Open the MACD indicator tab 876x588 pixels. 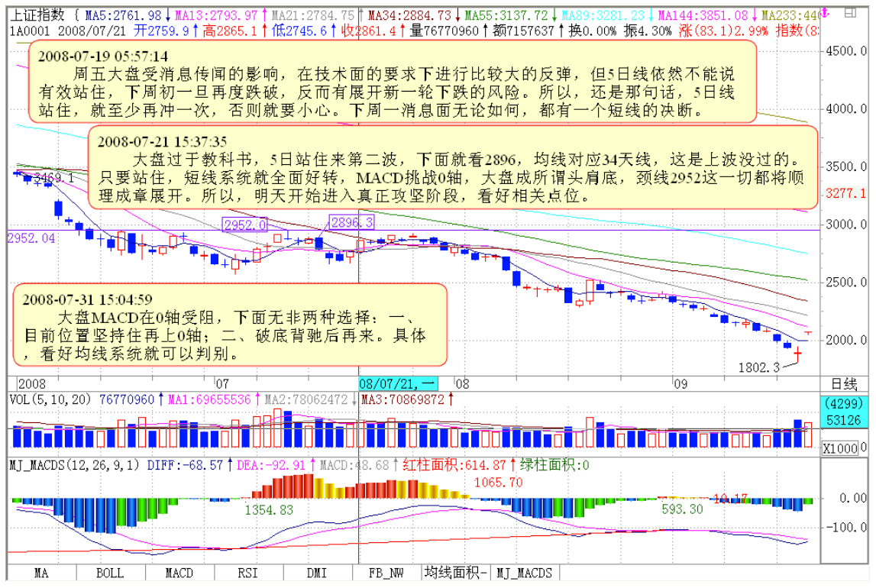click(x=179, y=573)
